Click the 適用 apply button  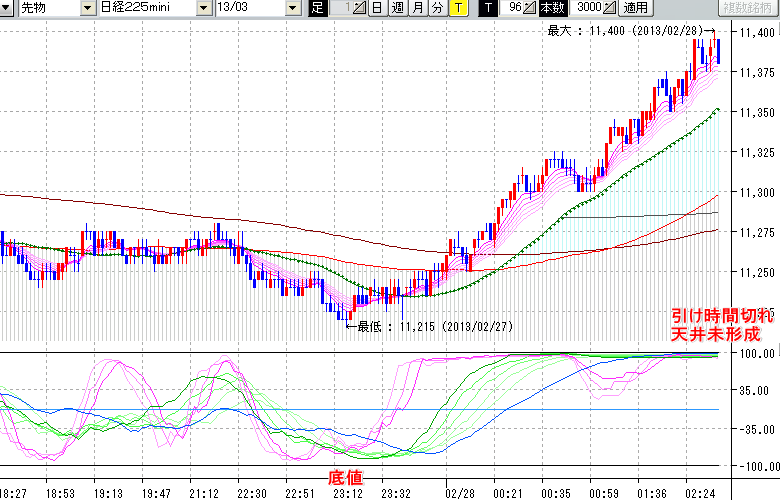pyautogui.click(x=636, y=8)
